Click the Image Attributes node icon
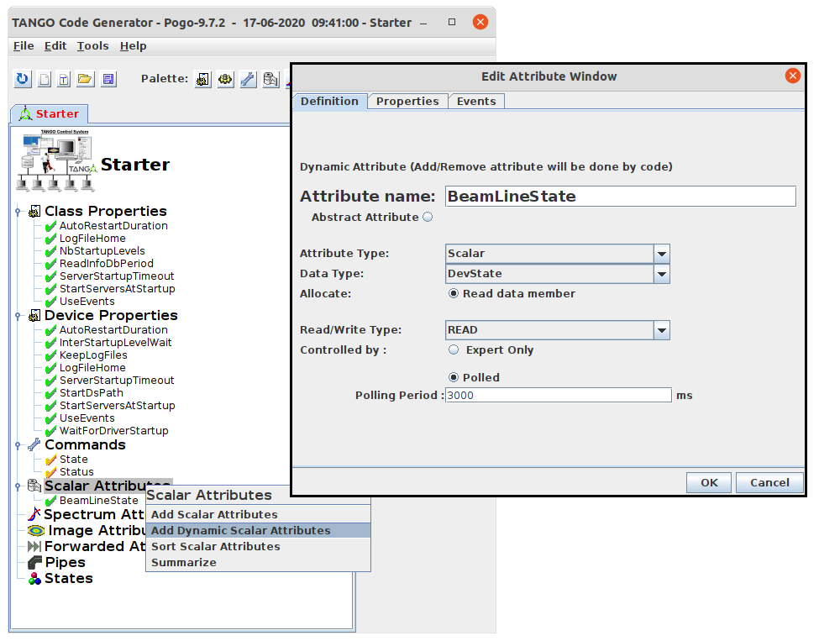The height and width of the screenshot is (641, 840). 36,531
